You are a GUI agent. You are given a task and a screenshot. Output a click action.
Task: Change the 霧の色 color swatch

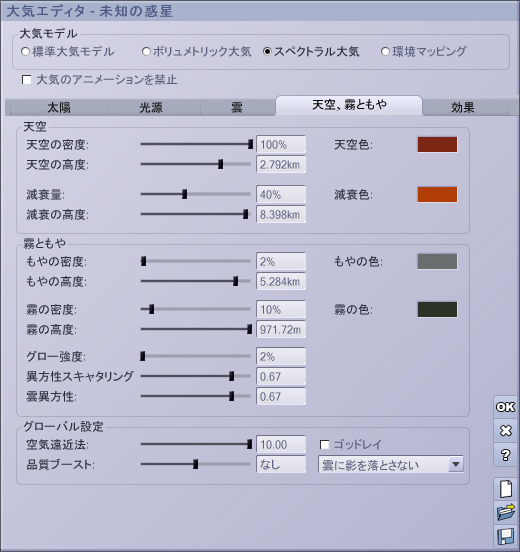(x=437, y=309)
